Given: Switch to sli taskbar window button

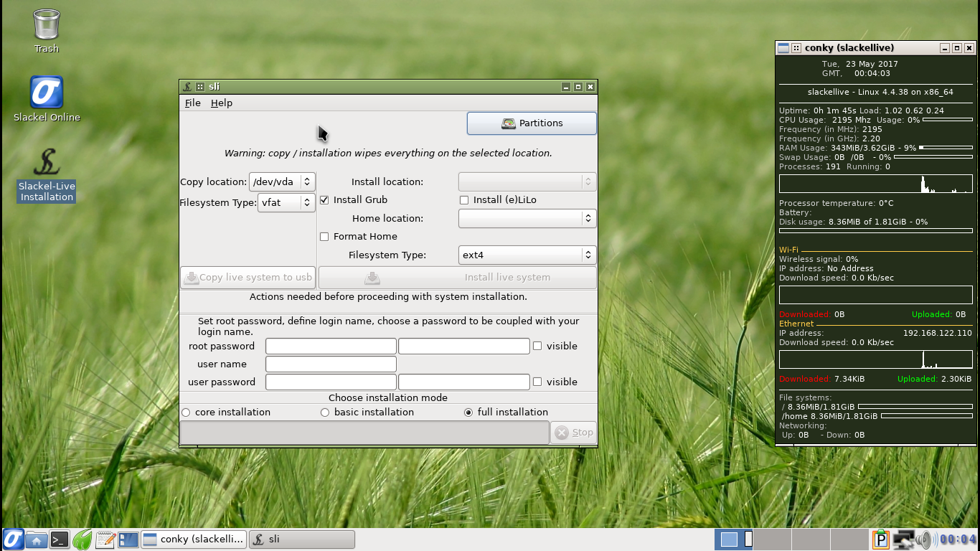Looking at the screenshot, I should pos(302,540).
